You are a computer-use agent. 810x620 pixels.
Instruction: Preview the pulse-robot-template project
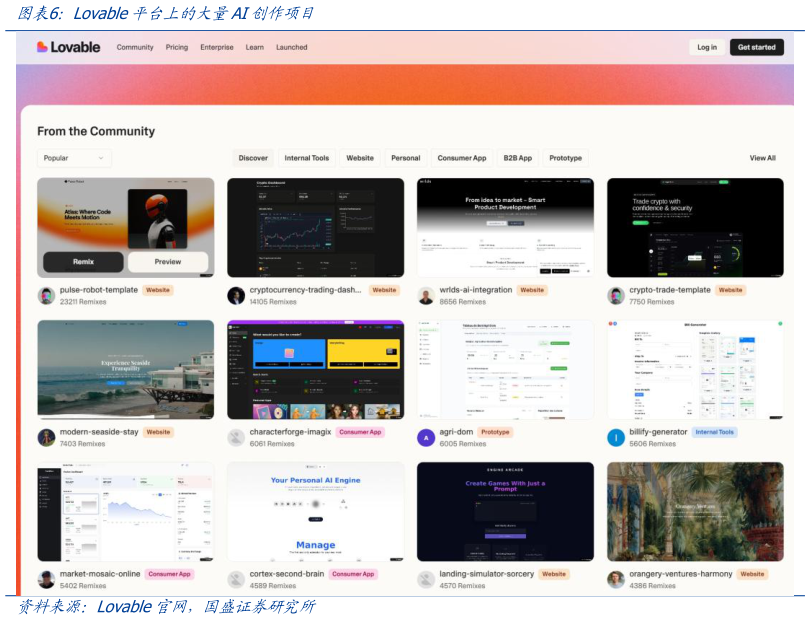(x=168, y=262)
